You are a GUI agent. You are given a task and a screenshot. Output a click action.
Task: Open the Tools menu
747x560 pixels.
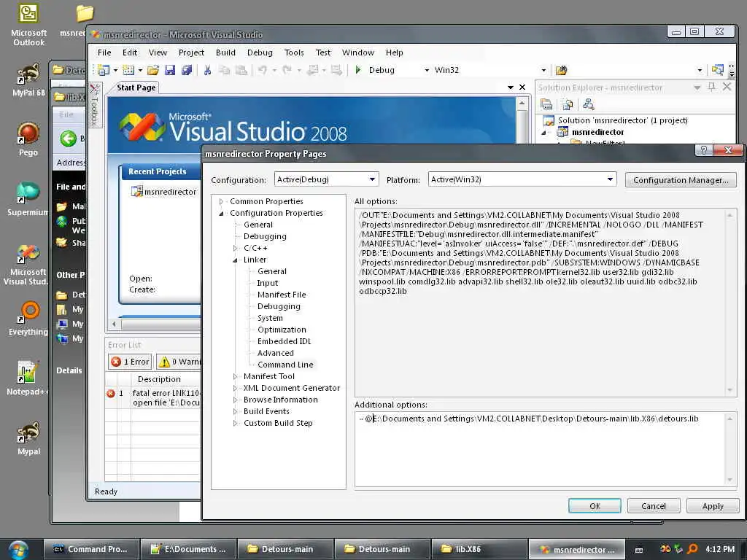[x=294, y=52]
